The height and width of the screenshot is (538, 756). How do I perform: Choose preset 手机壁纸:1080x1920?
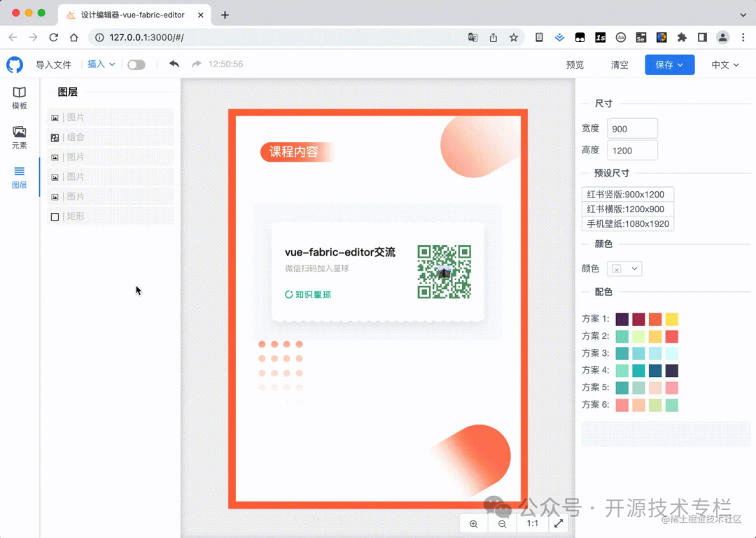[627, 224]
